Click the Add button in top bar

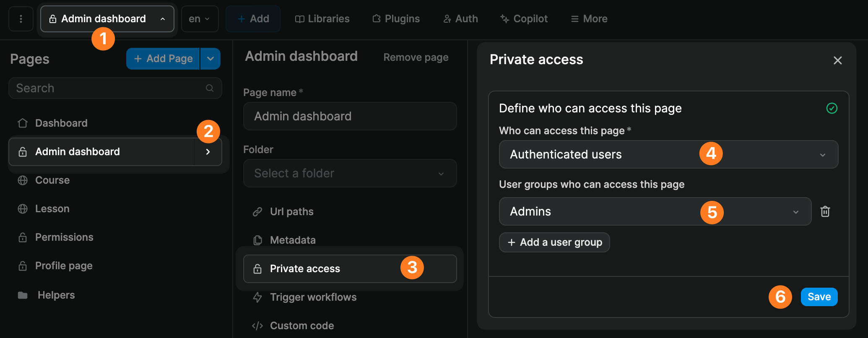point(253,19)
